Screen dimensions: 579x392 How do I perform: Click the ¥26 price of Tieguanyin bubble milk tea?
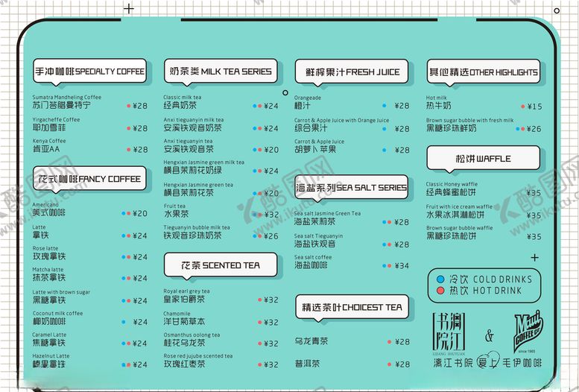(271, 236)
